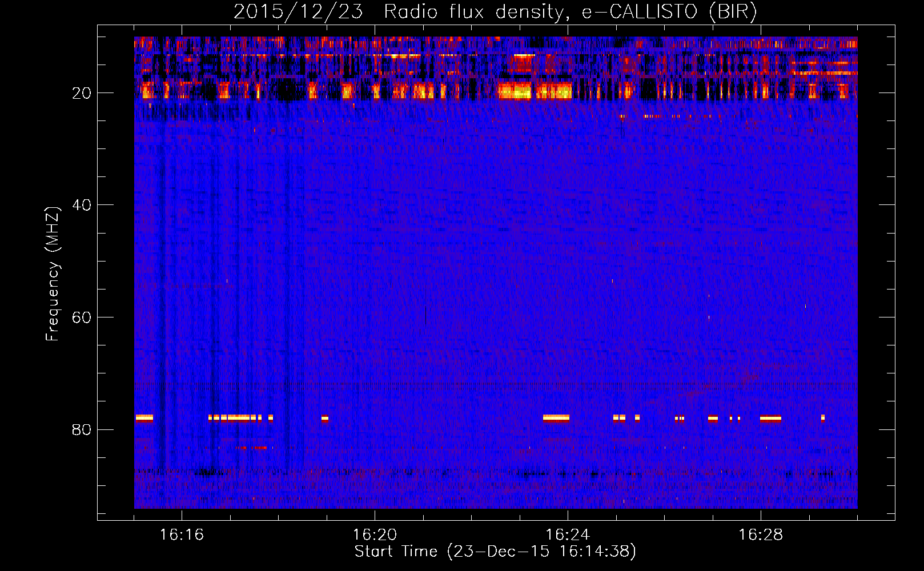Click the 'Frequency (MHZ)' axis label
Image resolution: width=924 pixels, height=571 pixels.
[52, 274]
